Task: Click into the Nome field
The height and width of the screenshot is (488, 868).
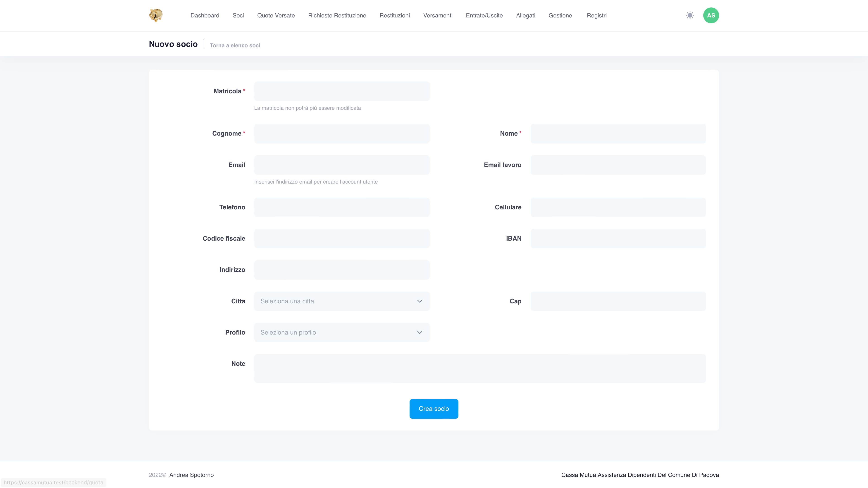Action: (x=618, y=134)
